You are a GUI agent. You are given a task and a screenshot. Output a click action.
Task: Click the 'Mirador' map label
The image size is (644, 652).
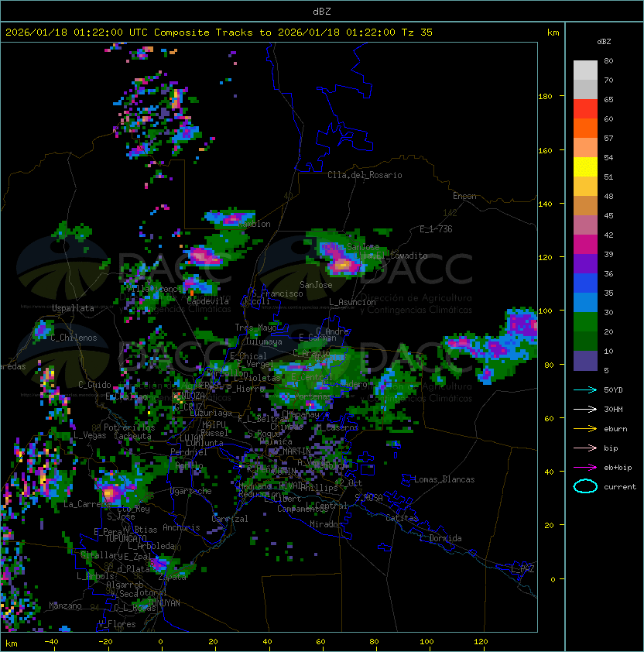tap(327, 524)
